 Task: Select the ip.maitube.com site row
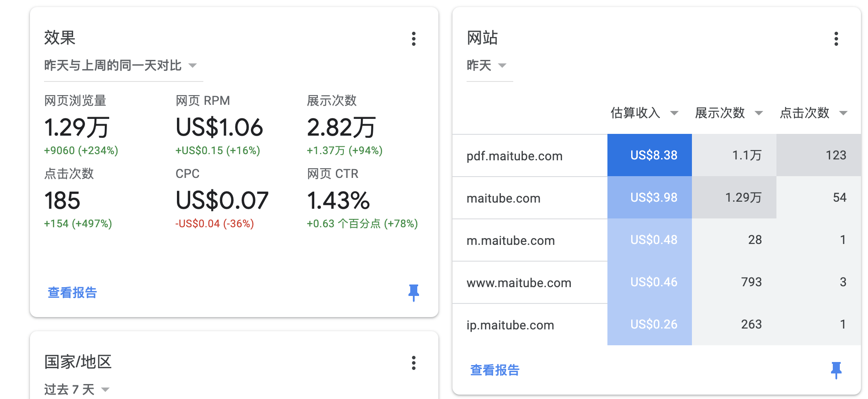click(657, 325)
